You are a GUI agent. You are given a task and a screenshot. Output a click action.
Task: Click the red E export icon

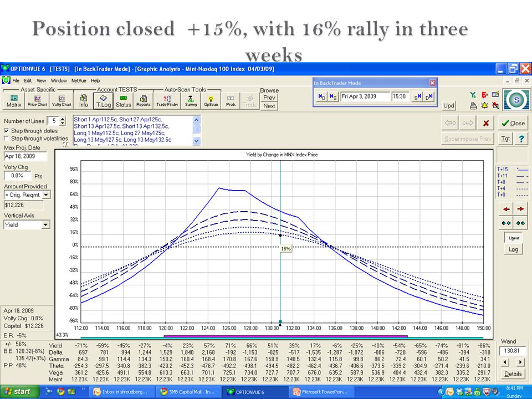click(484, 95)
